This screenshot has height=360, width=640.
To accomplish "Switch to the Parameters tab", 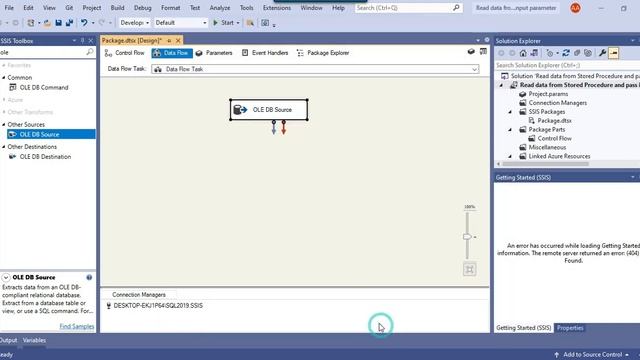I will pos(214,53).
